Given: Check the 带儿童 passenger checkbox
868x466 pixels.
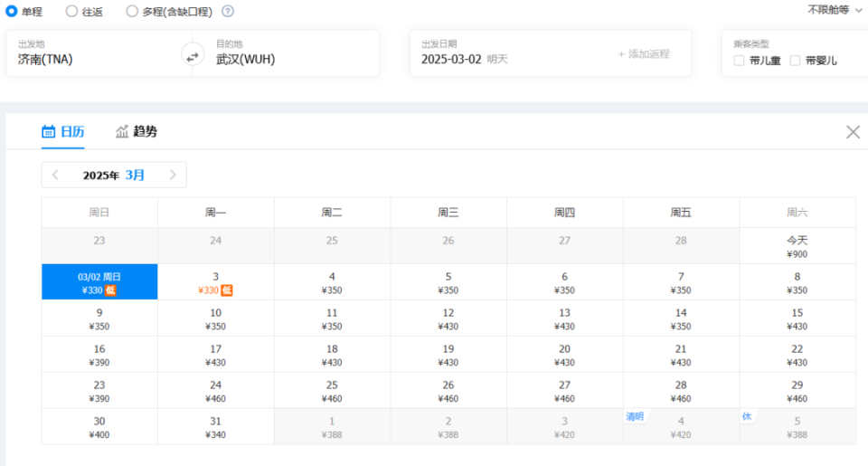Looking at the screenshot, I should [x=739, y=61].
